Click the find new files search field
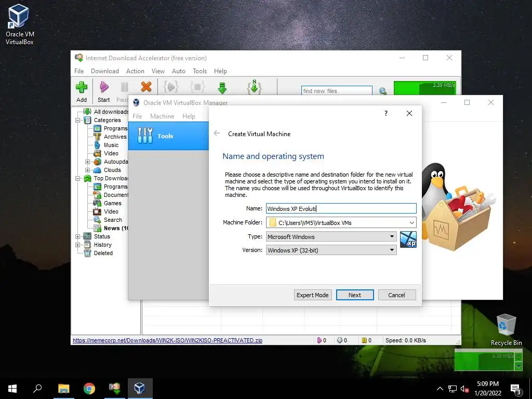Image resolution: width=532 pixels, height=399 pixels. [x=337, y=90]
